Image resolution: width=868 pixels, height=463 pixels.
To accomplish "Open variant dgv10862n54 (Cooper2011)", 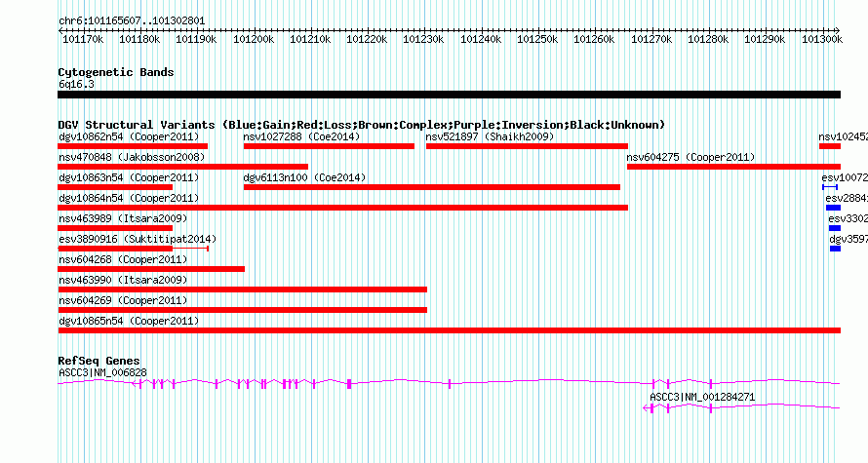I will pyautogui.click(x=129, y=136).
